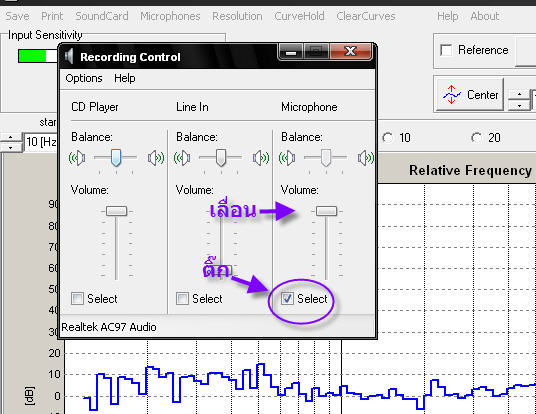536x414 pixels.
Task: Open the Help menu in Recording Control
Action: click(x=125, y=78)
